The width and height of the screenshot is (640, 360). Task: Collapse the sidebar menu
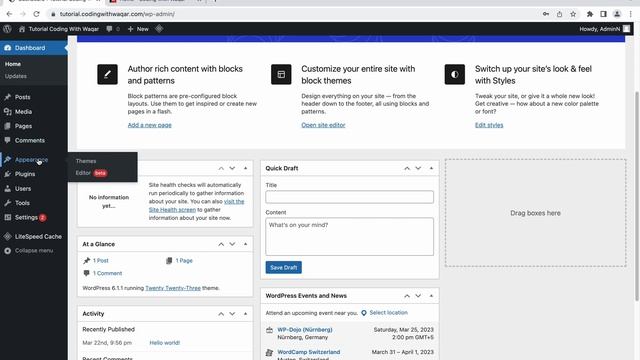click(x=33, y=251)
